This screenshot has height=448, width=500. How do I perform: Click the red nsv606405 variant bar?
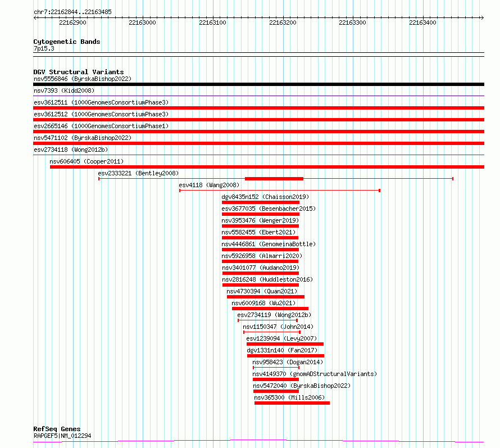pos(267,167)
